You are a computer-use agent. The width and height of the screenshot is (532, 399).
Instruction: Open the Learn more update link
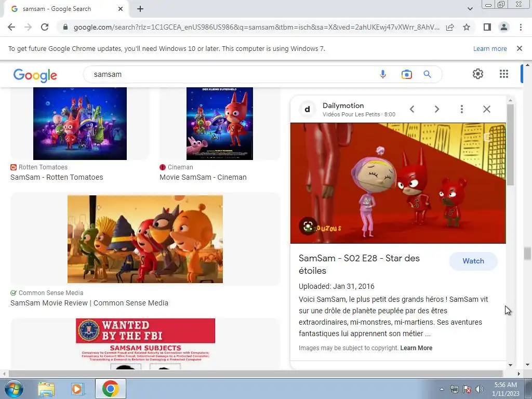tap(490, 48)
